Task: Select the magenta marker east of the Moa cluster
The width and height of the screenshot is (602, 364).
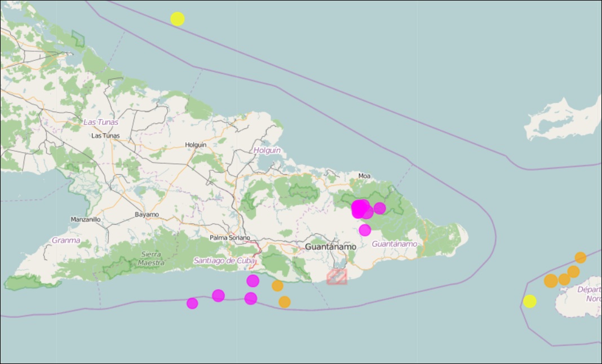Action: [380, 208]
